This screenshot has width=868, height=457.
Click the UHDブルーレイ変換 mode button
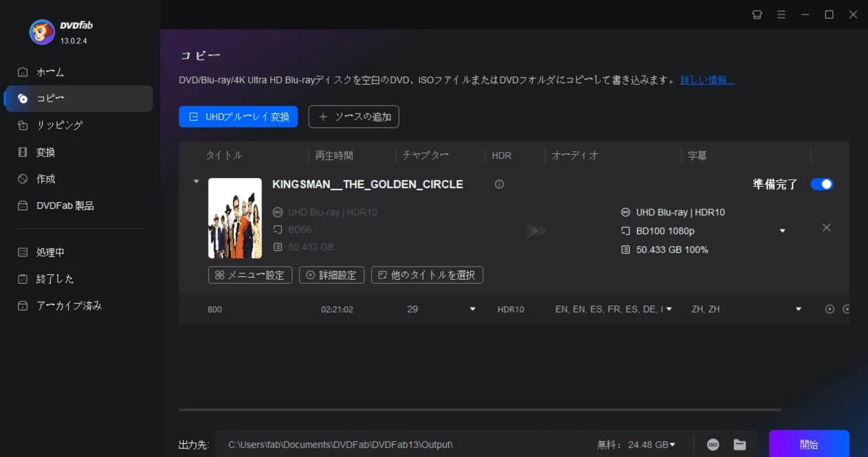[x=238, y=117]
